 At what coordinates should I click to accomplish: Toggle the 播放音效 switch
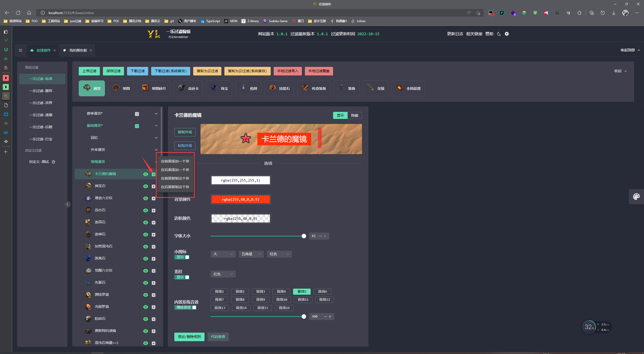185,307
